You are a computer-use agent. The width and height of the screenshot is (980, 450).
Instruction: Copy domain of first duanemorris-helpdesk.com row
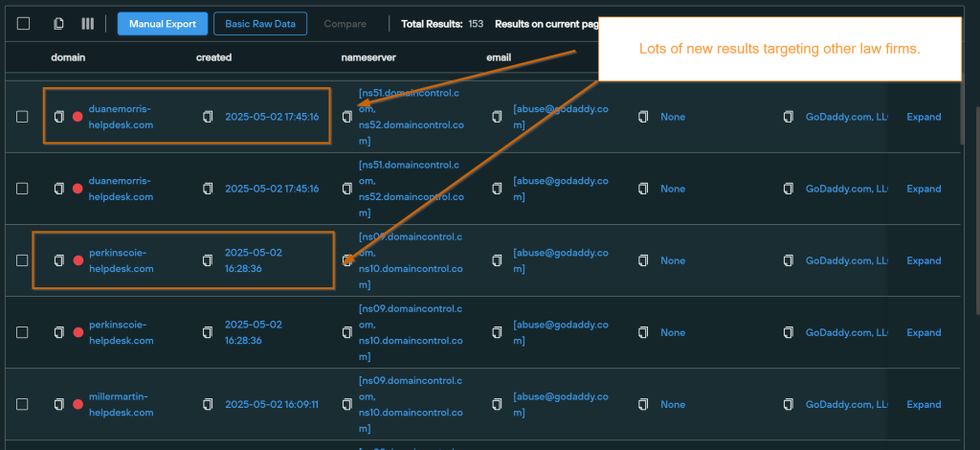pyautogui.click(x=58, y=117)
